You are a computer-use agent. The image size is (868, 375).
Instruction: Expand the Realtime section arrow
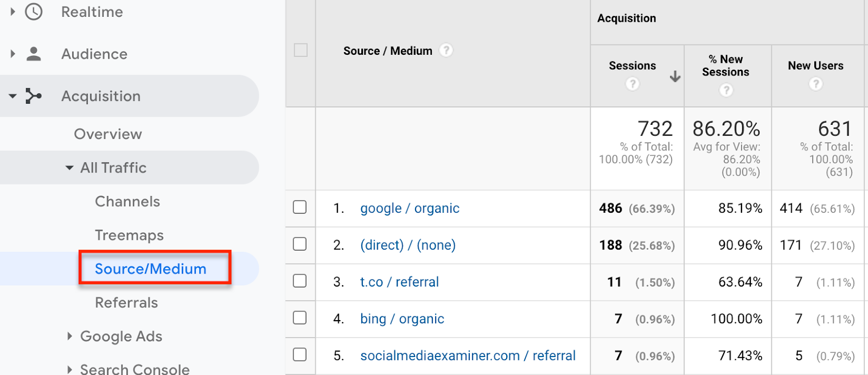[x=12, y=11]
